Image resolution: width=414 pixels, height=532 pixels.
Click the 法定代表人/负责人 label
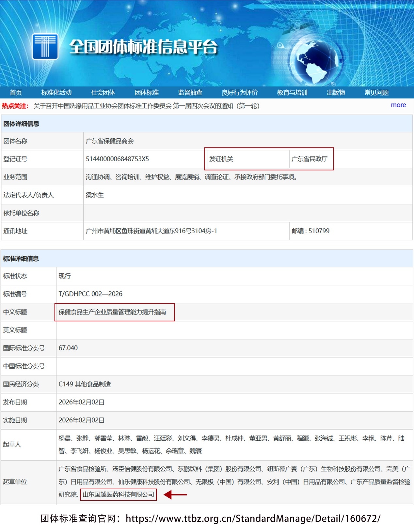coord(28,195)
